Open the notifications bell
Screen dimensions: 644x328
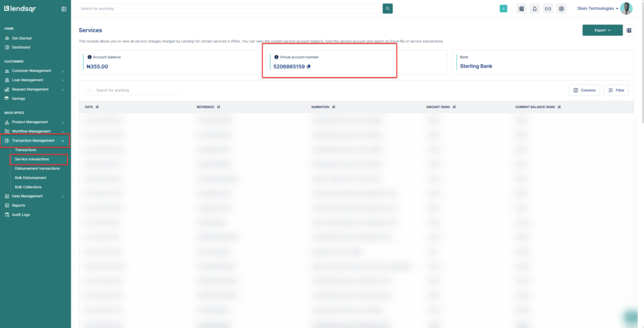coord(535,9)
